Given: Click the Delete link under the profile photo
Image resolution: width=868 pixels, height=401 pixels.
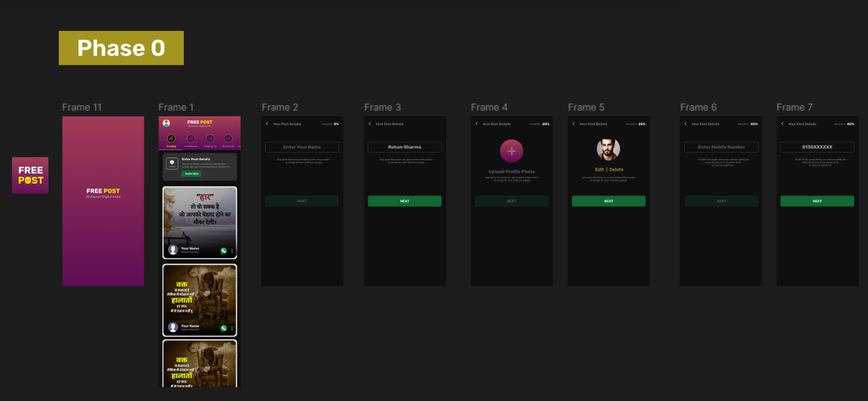Looking at the screenshot, I should point(616,169).
